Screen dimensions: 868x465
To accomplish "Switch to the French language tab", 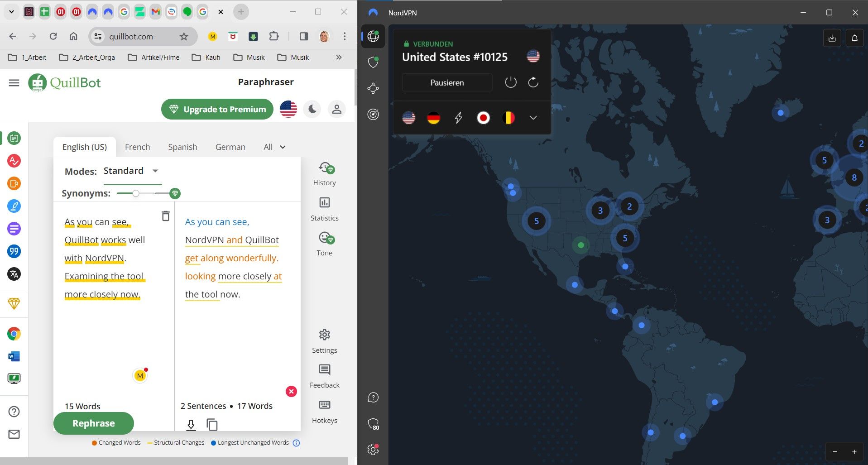I will (137, 147).
